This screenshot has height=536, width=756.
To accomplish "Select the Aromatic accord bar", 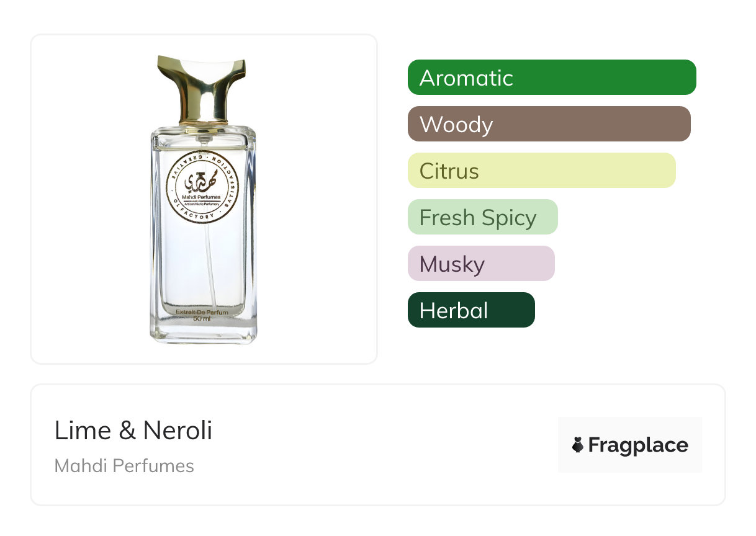I will coord(551,78).
